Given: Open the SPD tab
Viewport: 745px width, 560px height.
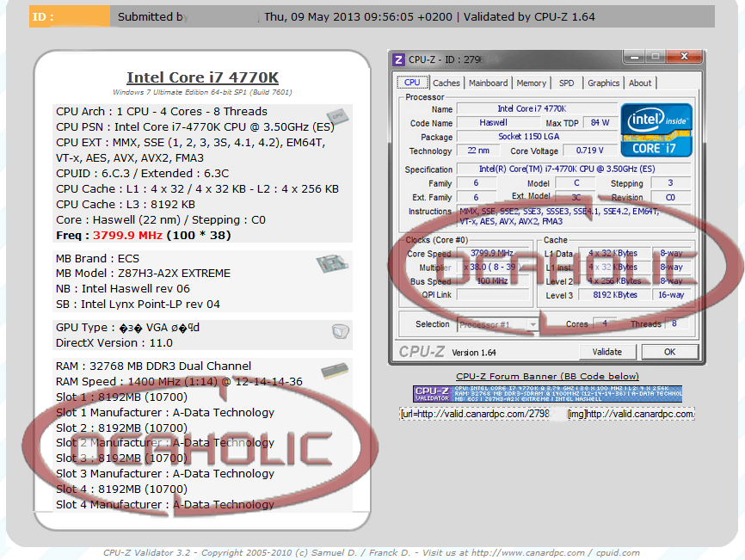Looking at the screenshot, I should click(566, 83).
